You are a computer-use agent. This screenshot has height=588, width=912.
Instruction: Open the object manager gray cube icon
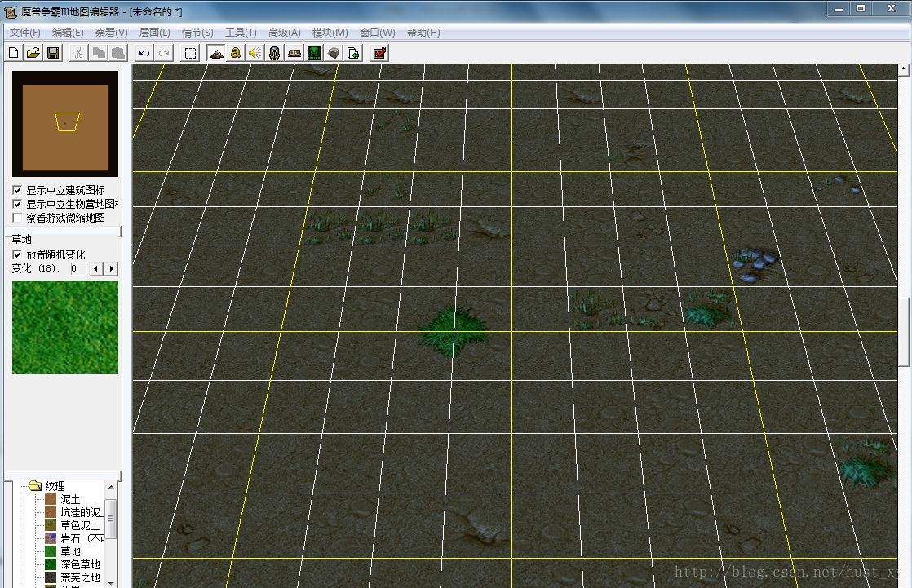[334, 54]
